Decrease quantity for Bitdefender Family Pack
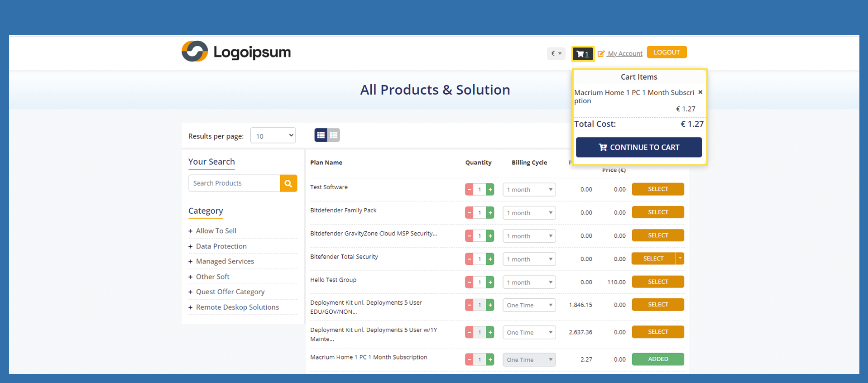Image resolution: width=868 pixels, height=383 pixels. point(469,213)
